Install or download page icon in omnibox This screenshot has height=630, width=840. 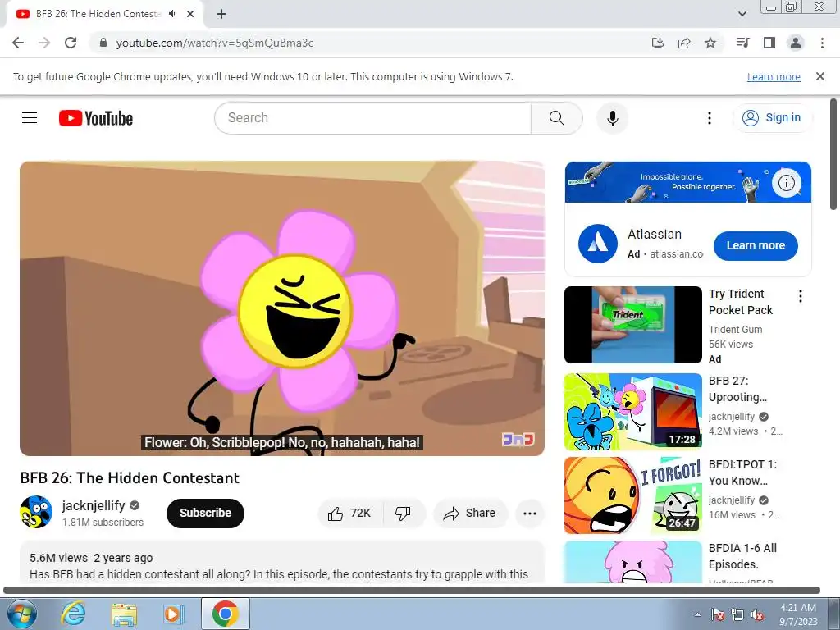point(658,43)
